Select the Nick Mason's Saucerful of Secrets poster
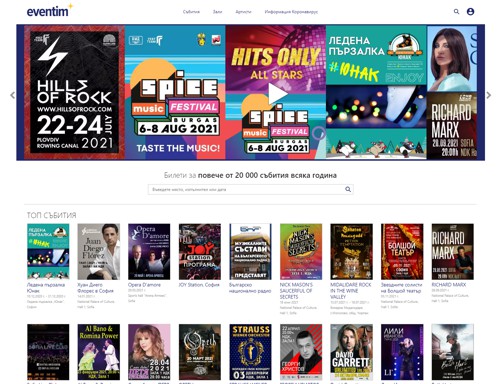The width and height of the screenshot is (500, 384). [301, 252]
